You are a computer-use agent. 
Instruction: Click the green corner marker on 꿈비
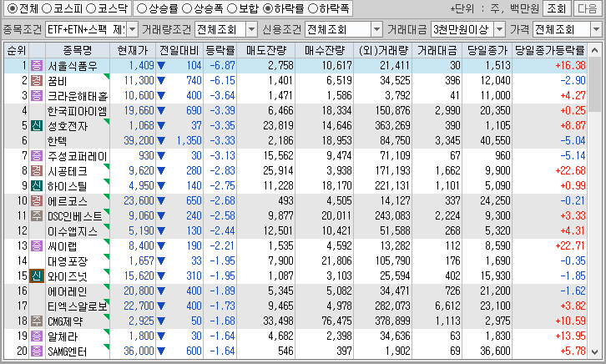[x=107, y=76]
